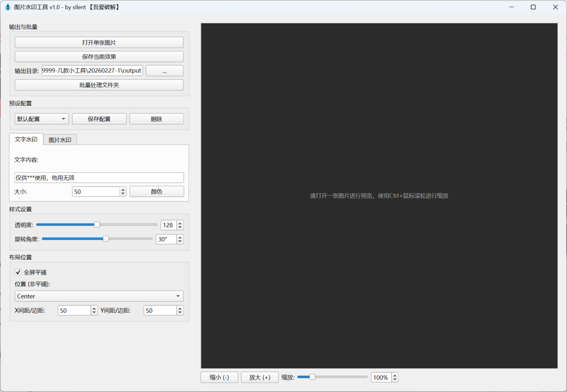Open the 颜色 color picker button
Image resolution: width=567 pixels, height=392 pixels.
(157, 192)
